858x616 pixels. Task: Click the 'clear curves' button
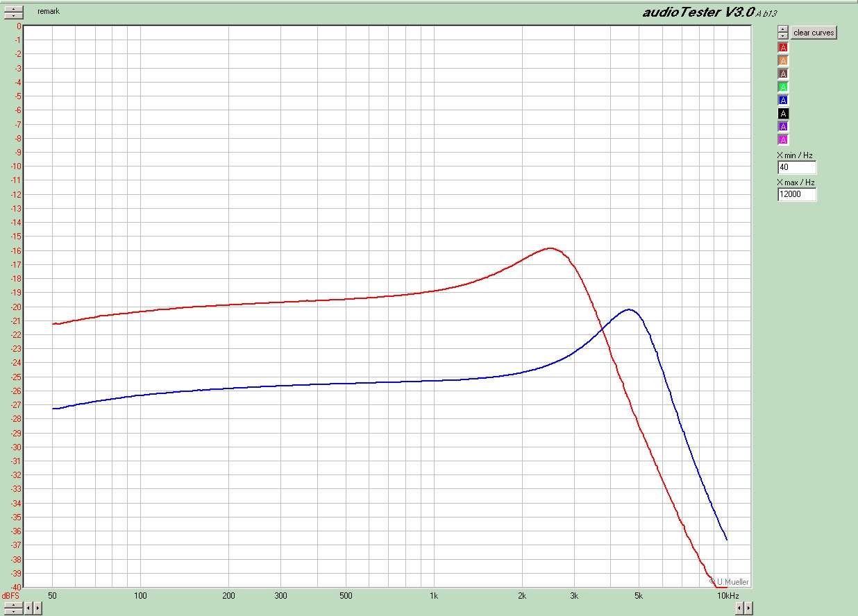pos(814,33)
